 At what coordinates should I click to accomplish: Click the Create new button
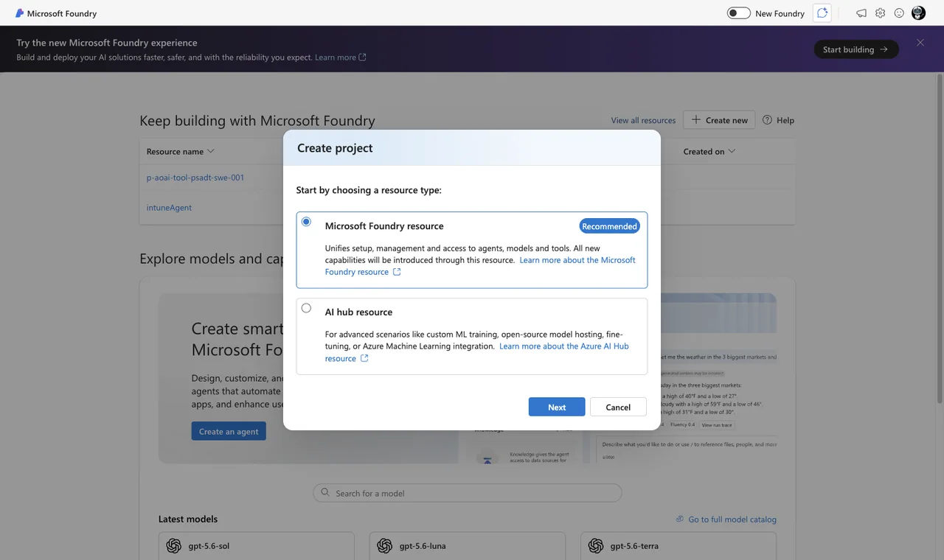tap(719, 120)
